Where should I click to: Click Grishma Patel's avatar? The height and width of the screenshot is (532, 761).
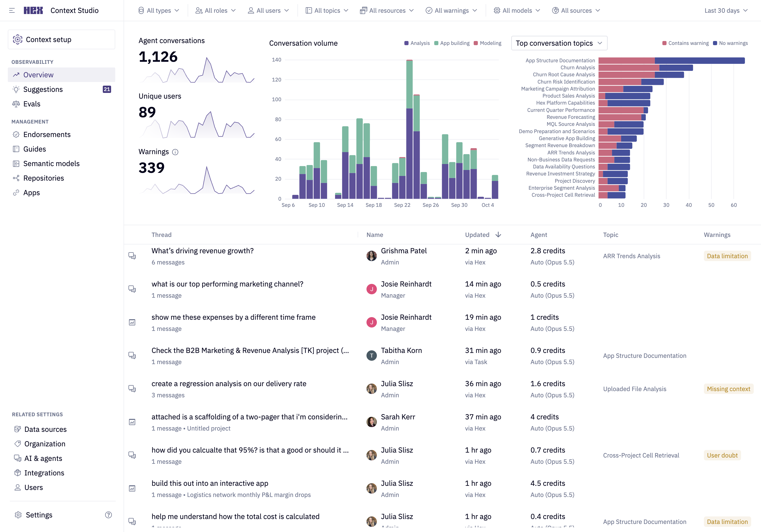click(372, 256)
